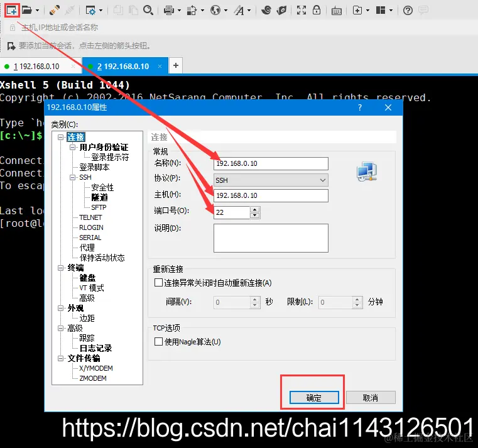The height and width of the screenshot is (448, 478).
Task: Click the add-current-session arrow icon
Action: (11, 46)
